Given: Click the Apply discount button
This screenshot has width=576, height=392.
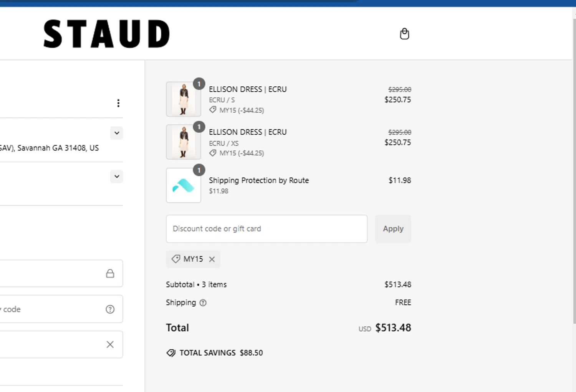Looking at the screenshot, I should coord(393,229).
